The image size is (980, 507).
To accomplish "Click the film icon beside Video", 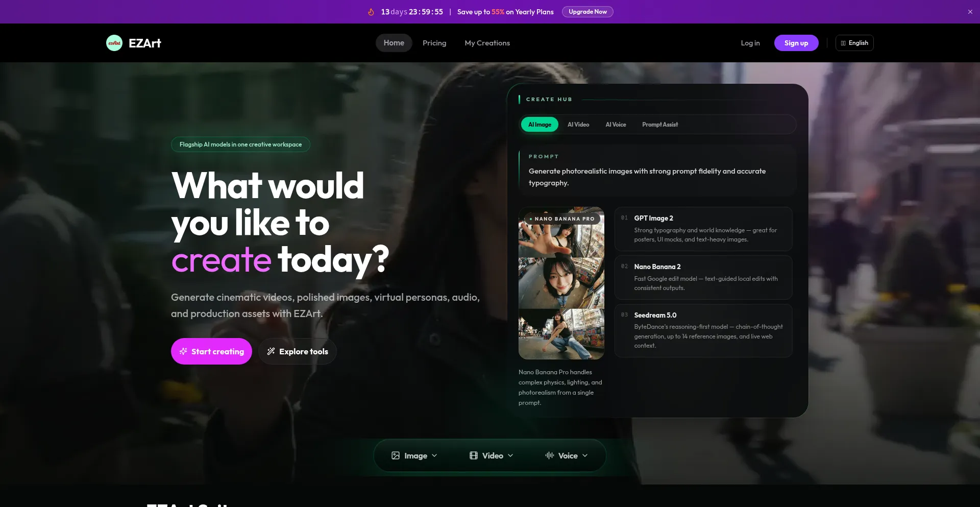I will [474, 455].
